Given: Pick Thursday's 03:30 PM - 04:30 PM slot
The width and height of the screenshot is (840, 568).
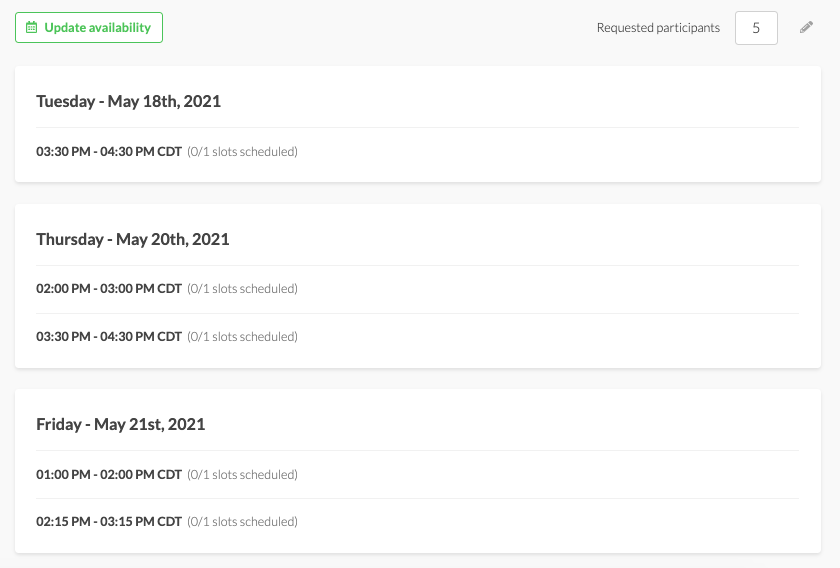Looking at the screenshot, I should click(x=109, y=337).
